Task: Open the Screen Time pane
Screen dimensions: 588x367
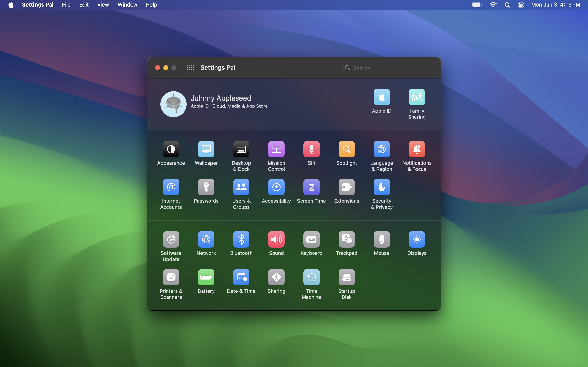Action: 311,187
